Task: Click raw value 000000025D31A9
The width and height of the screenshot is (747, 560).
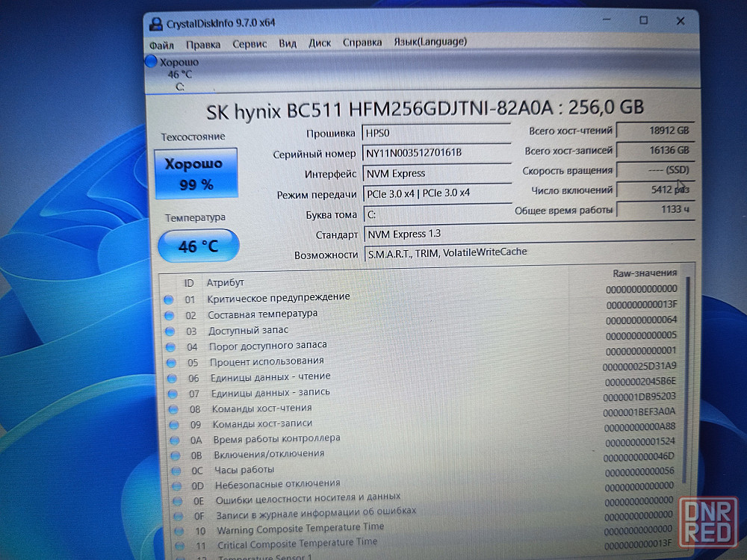Action: coord(639,367)
